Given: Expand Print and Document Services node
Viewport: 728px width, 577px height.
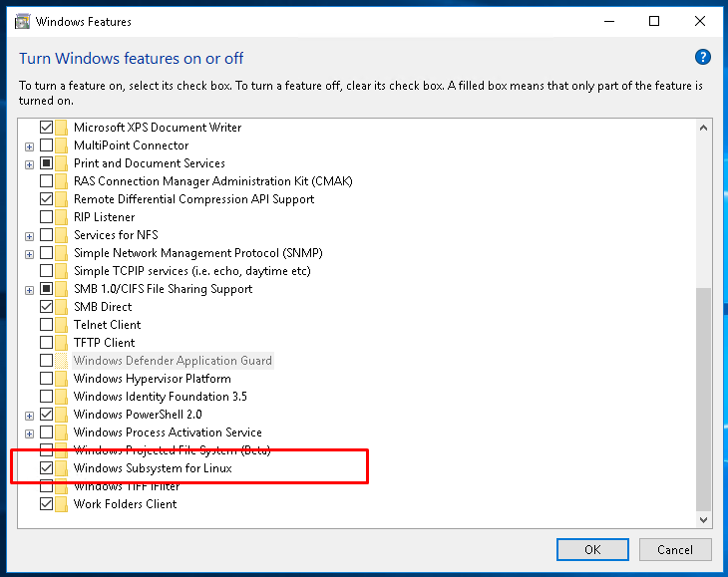Looking at the screenshot, I should pos(29,164).
